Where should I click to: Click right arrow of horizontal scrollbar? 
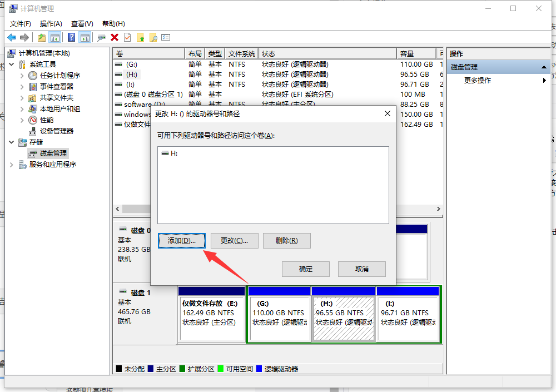pos(439,209)
